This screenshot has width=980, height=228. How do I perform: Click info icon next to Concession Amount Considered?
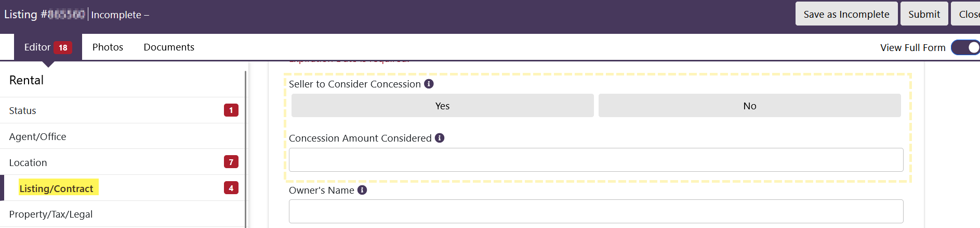[x=440, y=138]
